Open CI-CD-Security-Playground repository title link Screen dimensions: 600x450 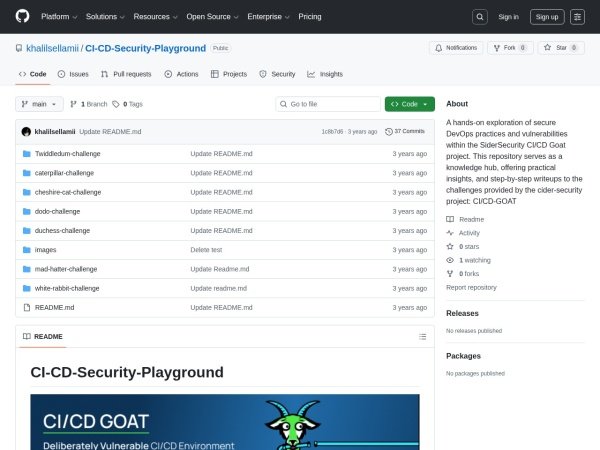[145, 48]
